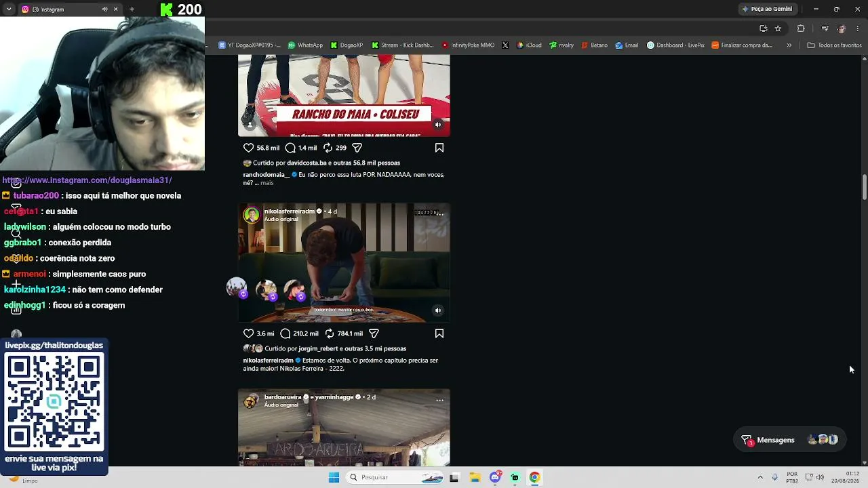Show hidden system tray icons
This screenshot has width=868, height=488.
(760, 477)
